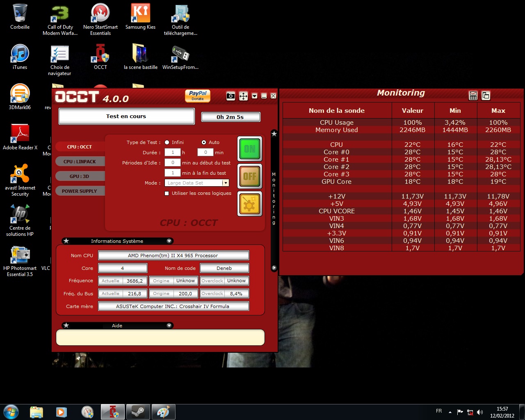The height and width of the screenshot is (420, 525).
Task: Open the yellow gear settings button
Action: (x=249, y=204)
